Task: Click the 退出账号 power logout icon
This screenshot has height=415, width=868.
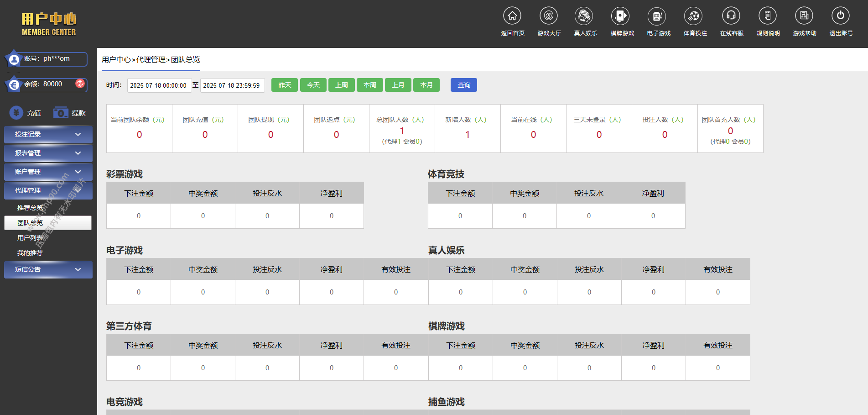Action: point(840,16)
